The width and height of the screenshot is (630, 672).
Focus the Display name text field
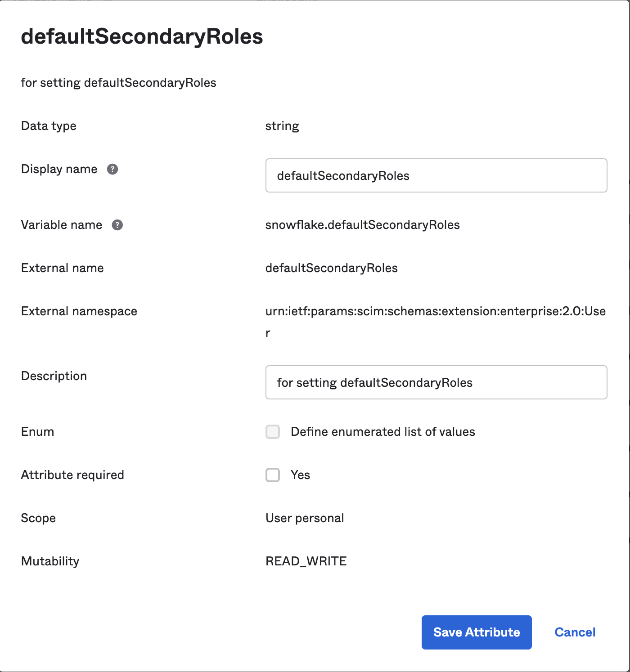pyautogui.click(x=436, y=175)
